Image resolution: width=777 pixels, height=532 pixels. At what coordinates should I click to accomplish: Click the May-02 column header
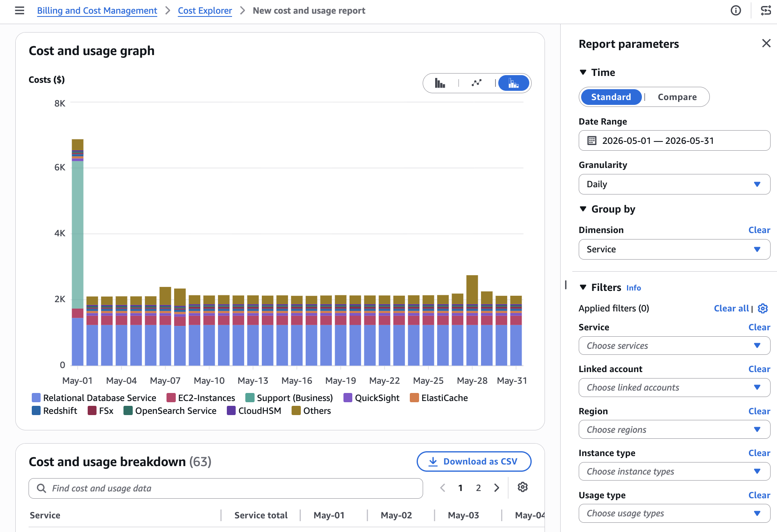tap(396, 515)
